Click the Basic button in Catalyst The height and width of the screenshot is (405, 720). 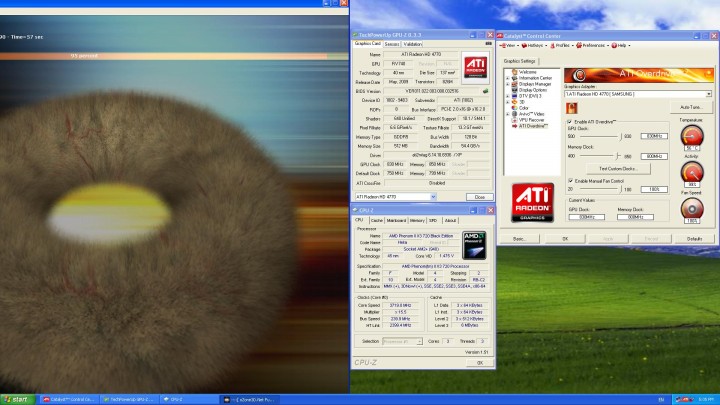tap(519, 239)
